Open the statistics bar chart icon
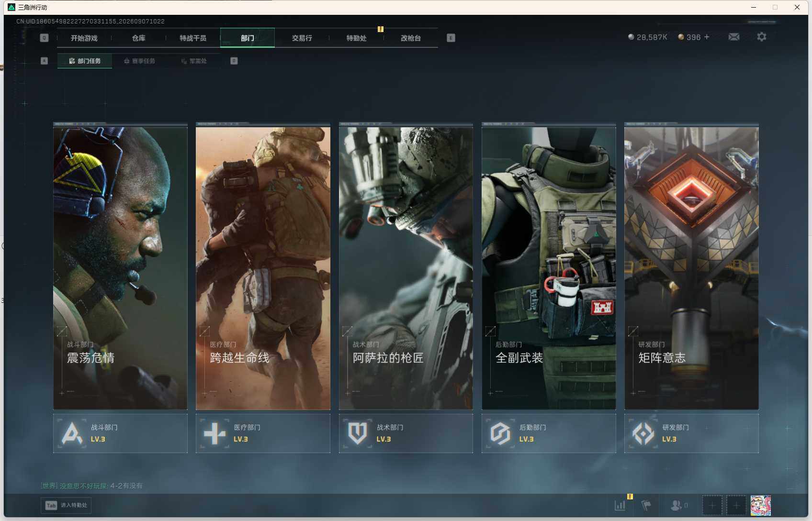The width and height of the screenshot is (812, 521). (x=620, y=505)
